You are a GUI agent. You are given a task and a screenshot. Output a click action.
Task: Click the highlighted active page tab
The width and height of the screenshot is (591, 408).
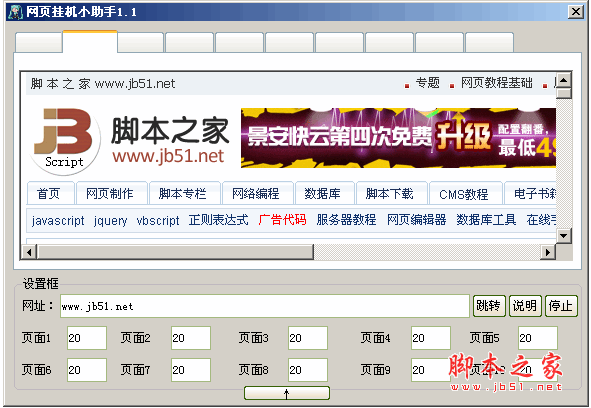coord(90,42)
